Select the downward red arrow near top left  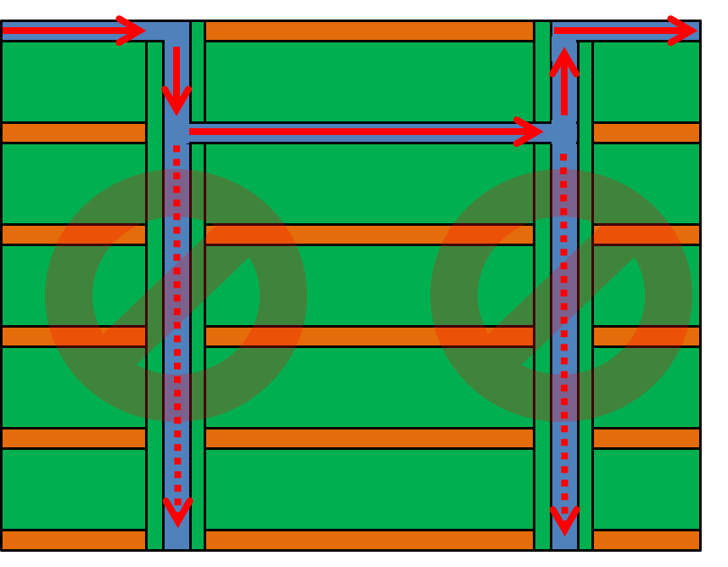[x=176, y=76]
